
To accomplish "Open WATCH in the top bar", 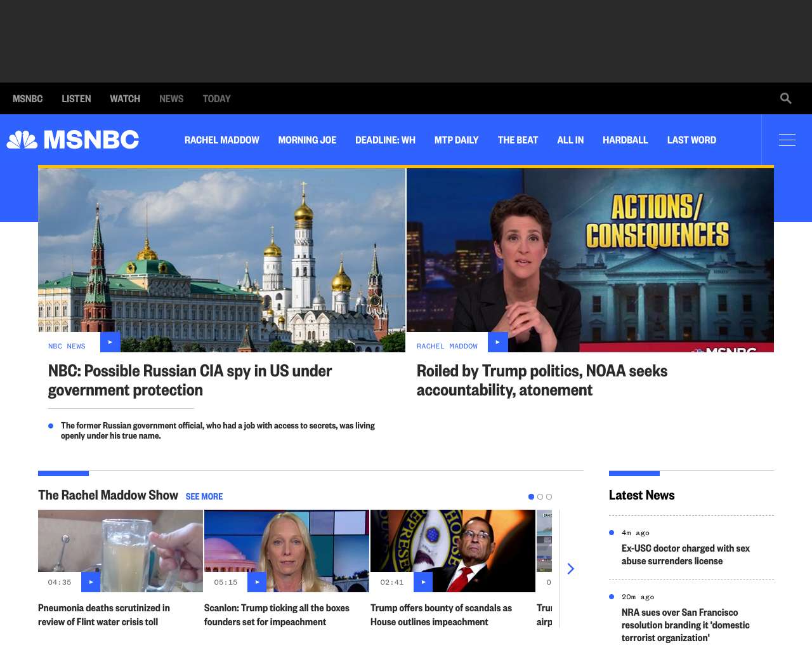I will (x=125, y=98).
